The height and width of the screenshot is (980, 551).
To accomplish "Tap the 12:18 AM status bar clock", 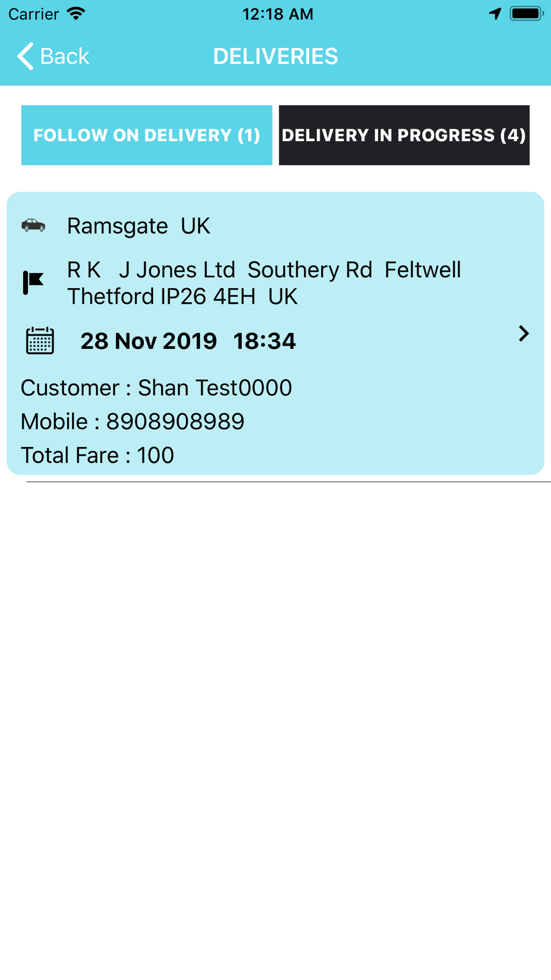I will coord(278,14).
